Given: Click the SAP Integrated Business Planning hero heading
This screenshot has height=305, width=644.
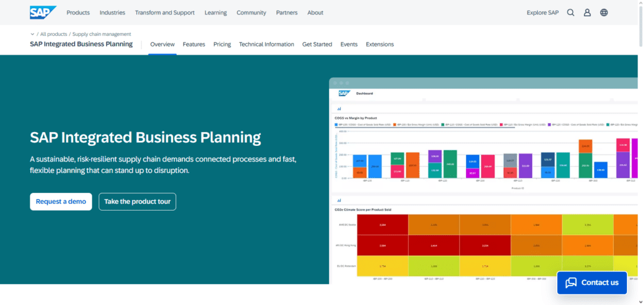Looking at the screenshot, I should pyautogui.click(x=145, y=138).
